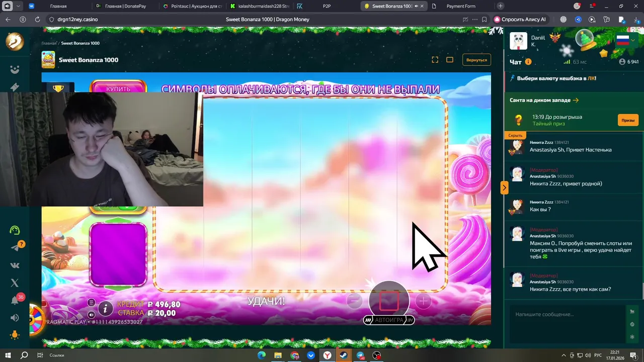Viewport: 644px width, 362px height.
Task: Click the Вернуться button
Action: click(476, 60)
